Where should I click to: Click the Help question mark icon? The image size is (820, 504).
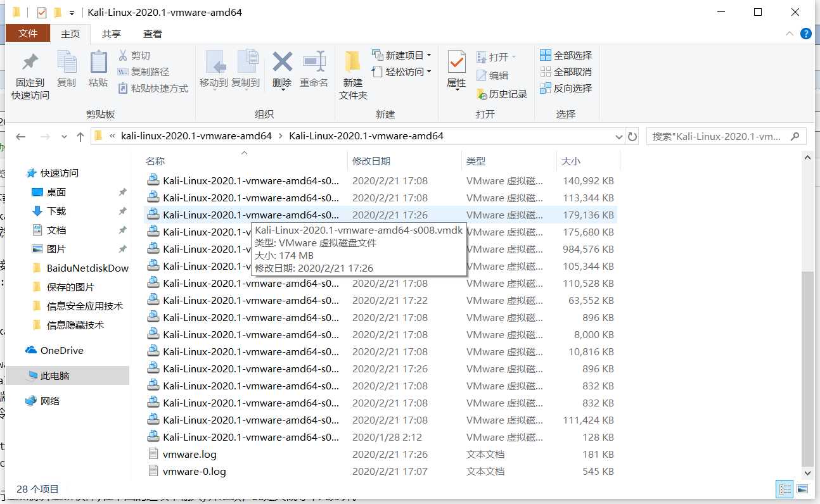(806, 34)
